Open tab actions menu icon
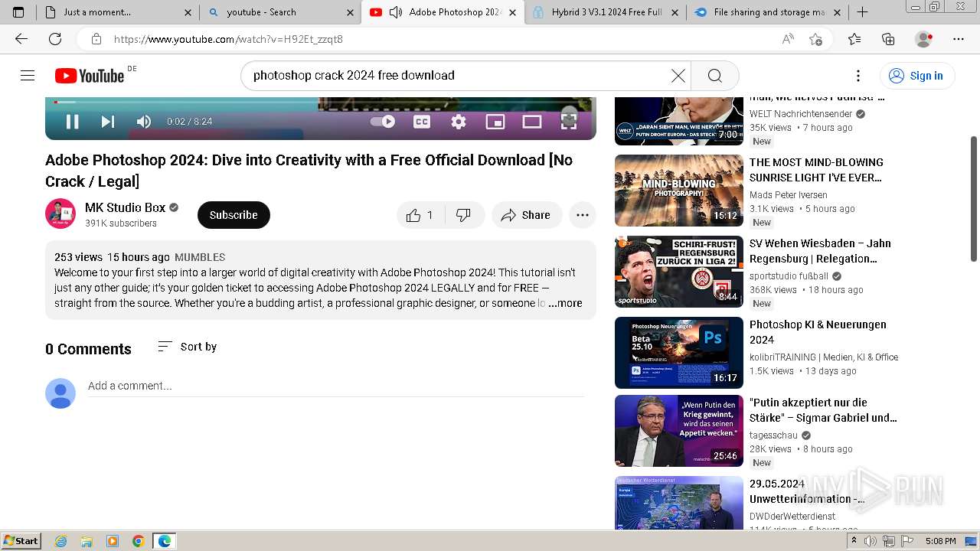This screenshot has width=980, height=551. pyautogui.click(x=18, y=12)
